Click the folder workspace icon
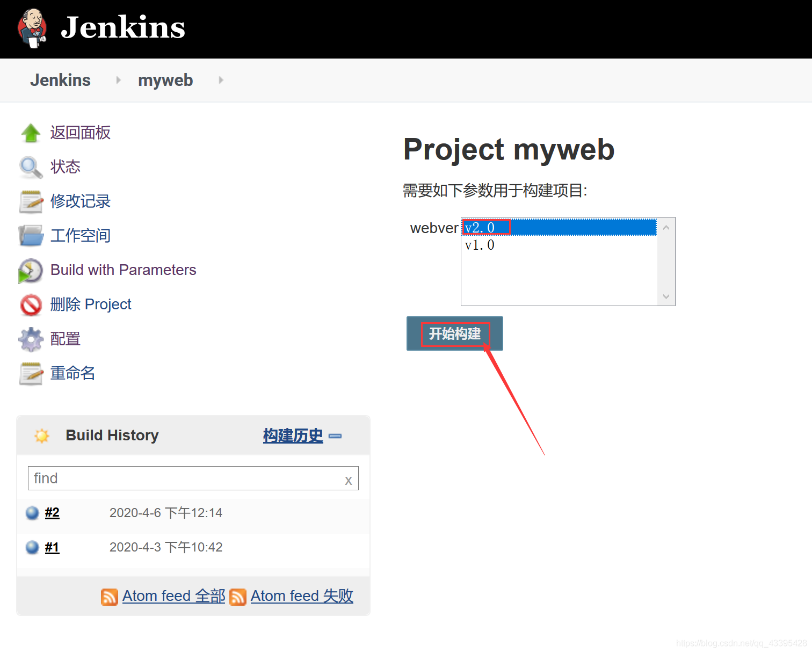 click(x=31, y=236)
